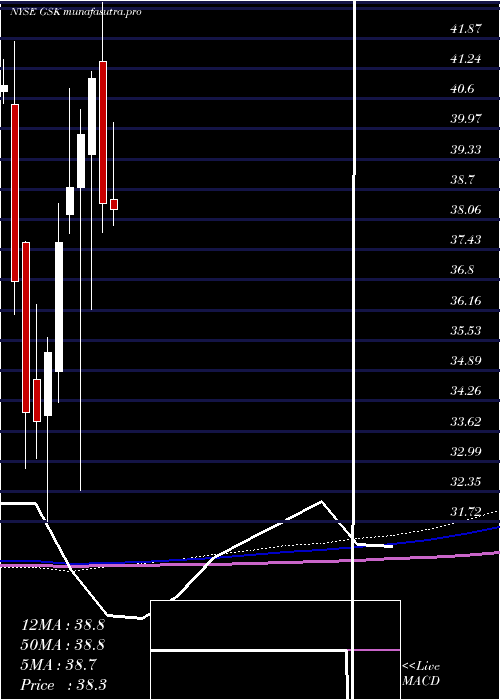This screenshot has height=700, width=500.
Task: Click the 36.8 price axis label
Action: pyautogui.click(x=462, y=270)
